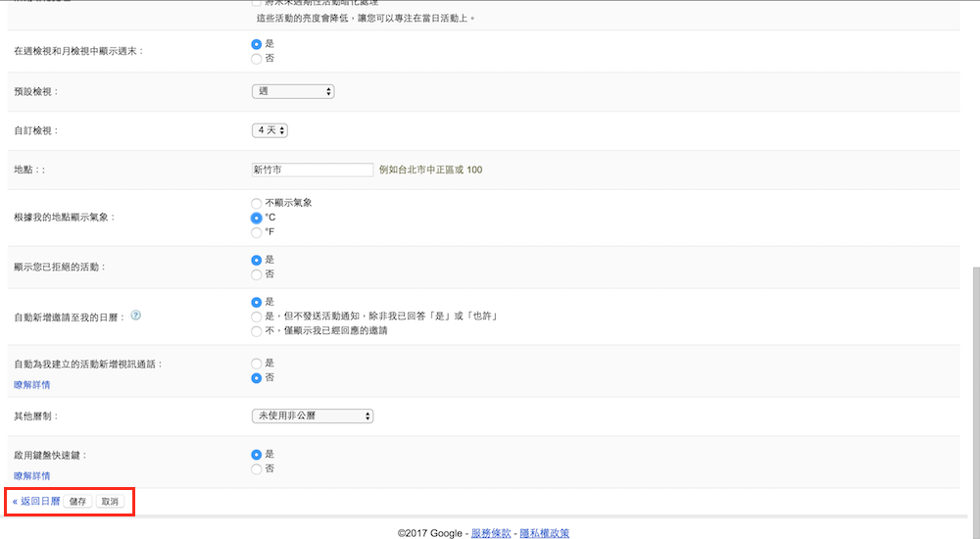
Task: Select 不，僅顯示我已經回應的邀請 option
Action: (257, 331)
